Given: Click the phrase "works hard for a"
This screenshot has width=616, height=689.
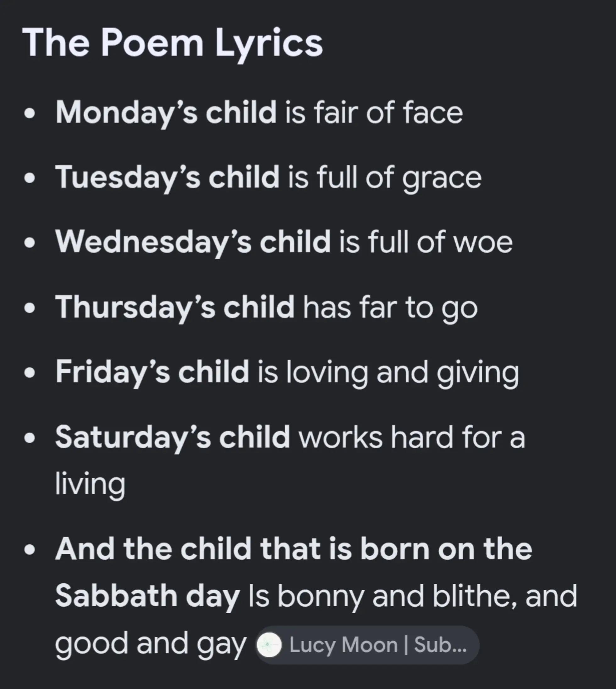Looking at the screenshot, I should [412, 438].
